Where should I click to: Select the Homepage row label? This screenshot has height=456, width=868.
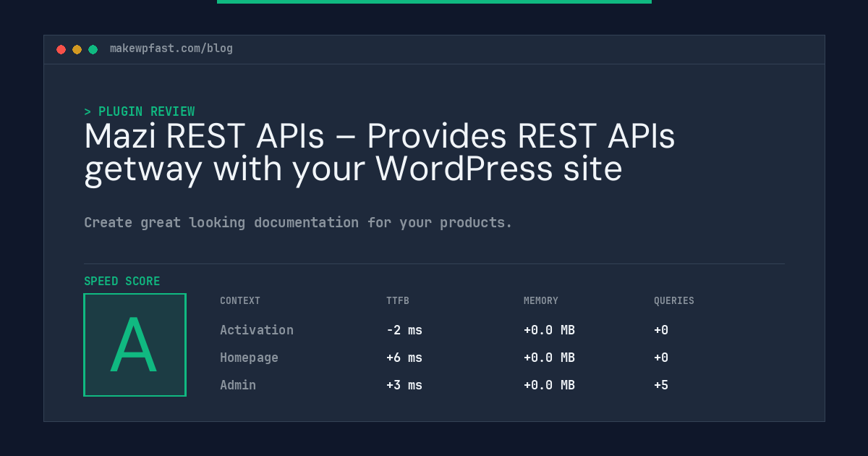pyautogui.click(x=250, y=358)
